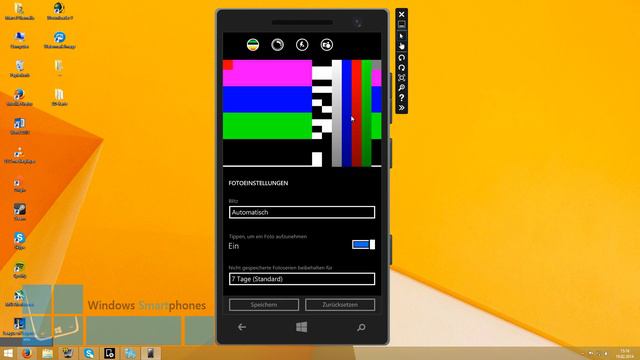The height and width of the screenshot is (360, 640).
Task: Click fit-to-screen icon on emulator toolbar
Action: 402,78
